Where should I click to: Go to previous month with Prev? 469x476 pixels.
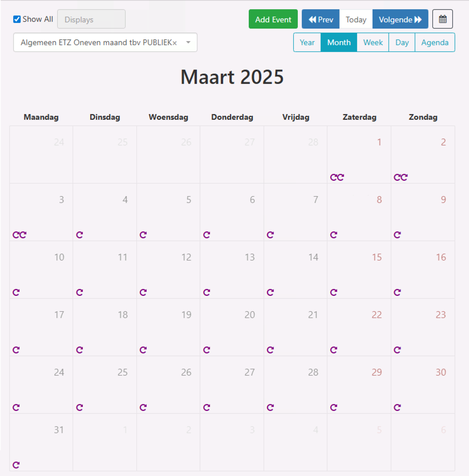pos(321,19)
